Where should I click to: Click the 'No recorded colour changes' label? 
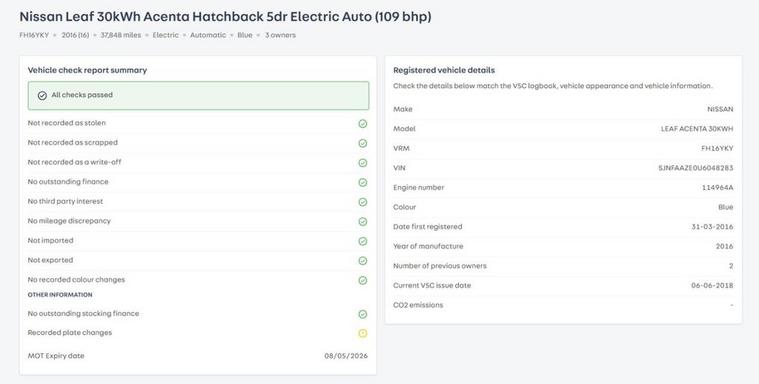point(76,279)
